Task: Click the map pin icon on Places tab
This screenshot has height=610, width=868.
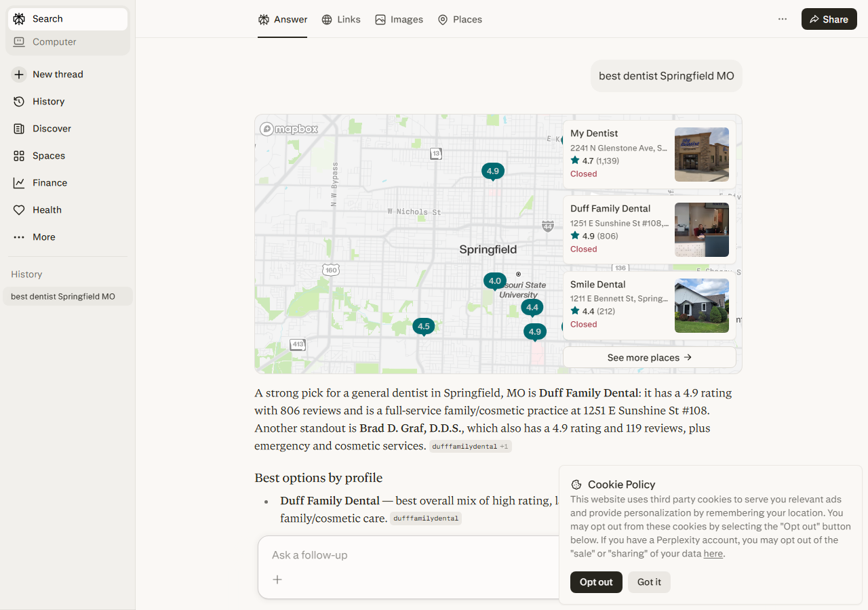Action: [443, 20]
